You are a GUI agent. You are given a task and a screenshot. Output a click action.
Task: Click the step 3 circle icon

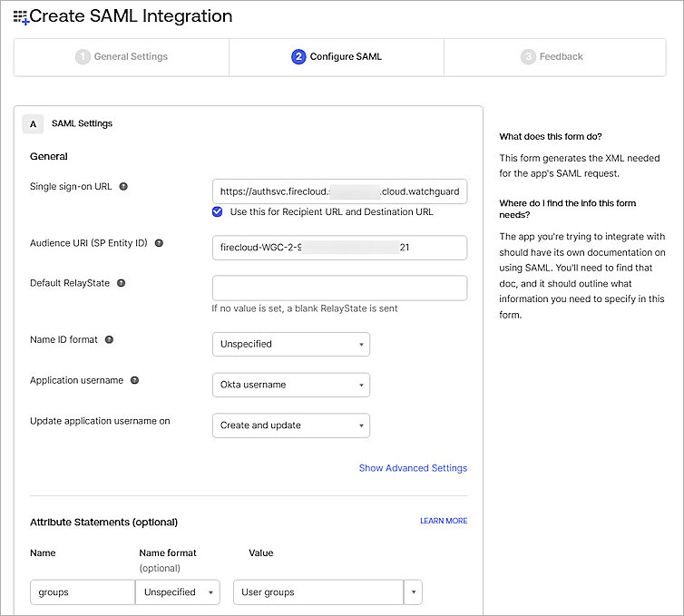click(528, 57)
